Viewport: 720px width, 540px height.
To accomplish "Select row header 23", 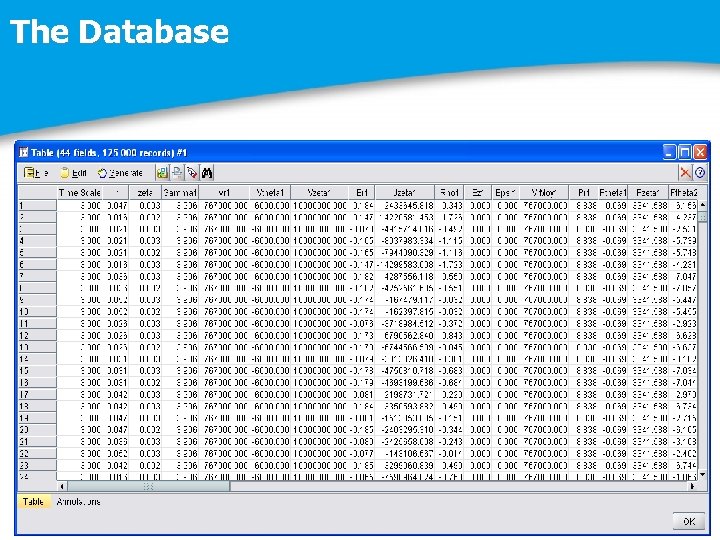I will tap(37, 465).
